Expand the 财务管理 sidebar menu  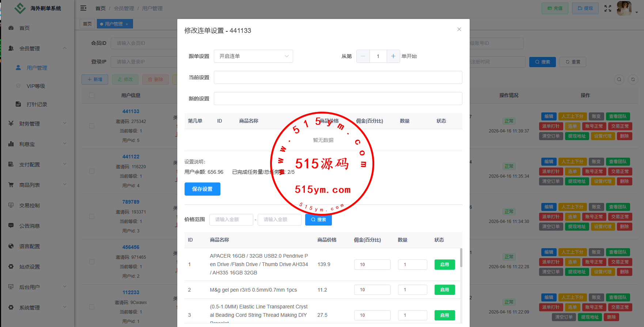37,124
